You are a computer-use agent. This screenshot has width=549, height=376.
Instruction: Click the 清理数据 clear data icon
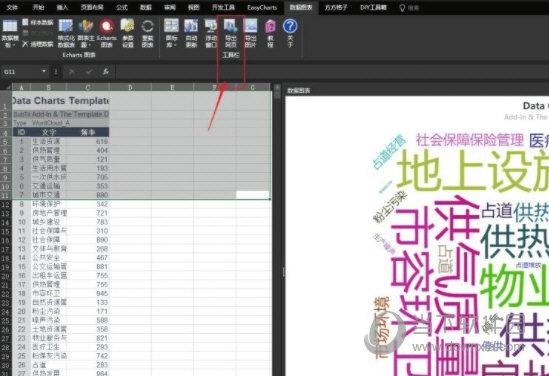pyautogui.click(x=25, y=44)
